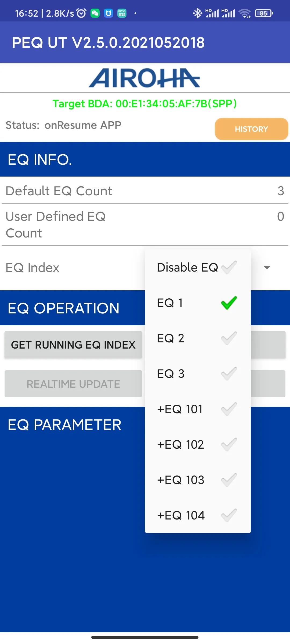Tap the Bluetooth status icon
This screenshot has height=644, width=290.
[x=197, y=13]
